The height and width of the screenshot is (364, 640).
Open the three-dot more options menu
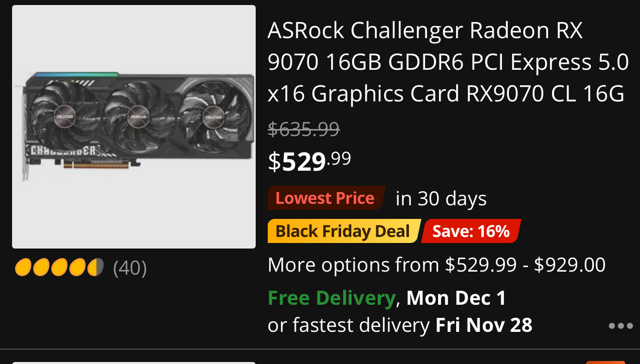pos(620,326)
